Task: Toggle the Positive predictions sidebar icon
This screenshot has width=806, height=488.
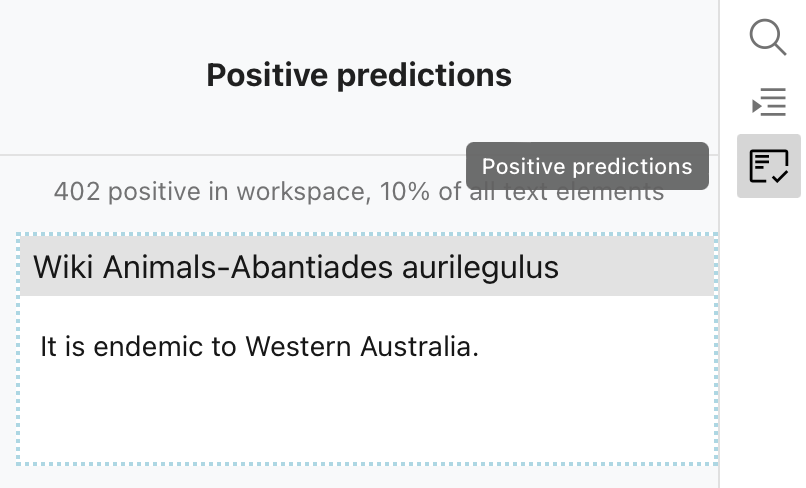Action: click(769, 166)
